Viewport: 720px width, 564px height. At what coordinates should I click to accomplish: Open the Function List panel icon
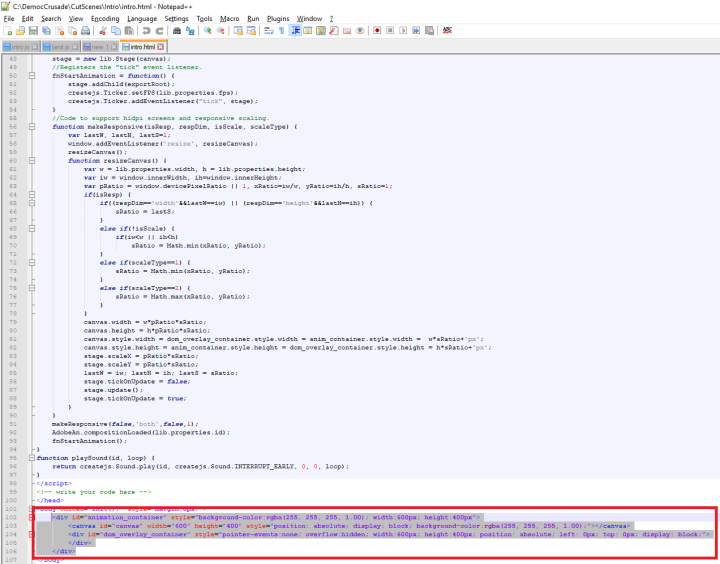[334, 31]
